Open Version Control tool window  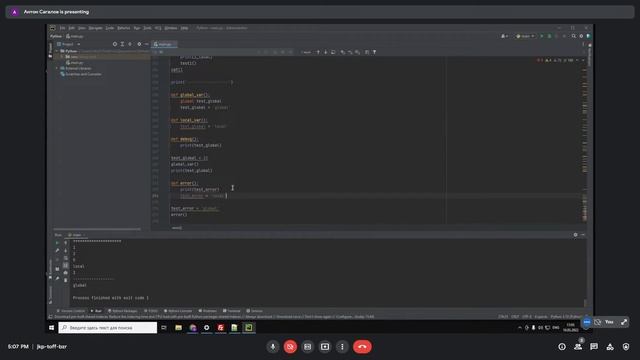pyautogui.click(x=71, y=311)
